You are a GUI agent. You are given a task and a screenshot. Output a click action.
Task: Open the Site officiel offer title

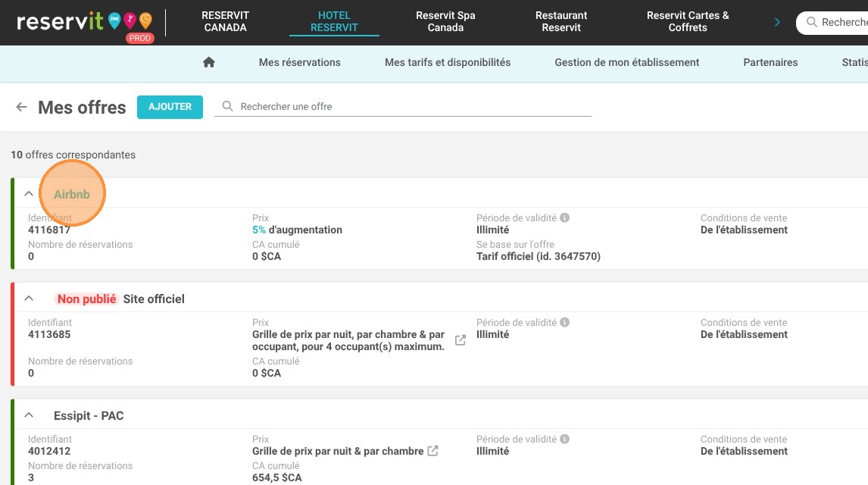(154, 299)
